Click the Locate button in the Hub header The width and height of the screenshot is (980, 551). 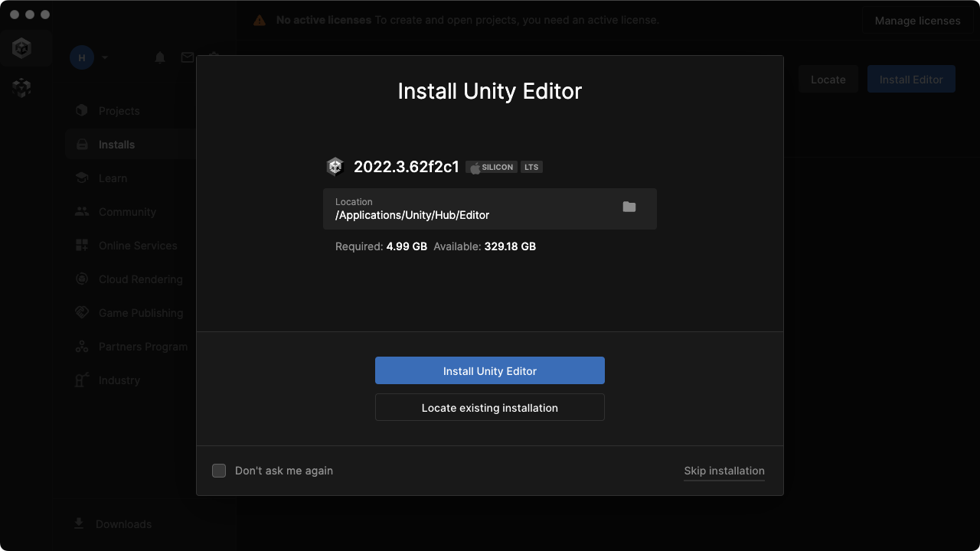pyautogui.click(x=828, y=80)
